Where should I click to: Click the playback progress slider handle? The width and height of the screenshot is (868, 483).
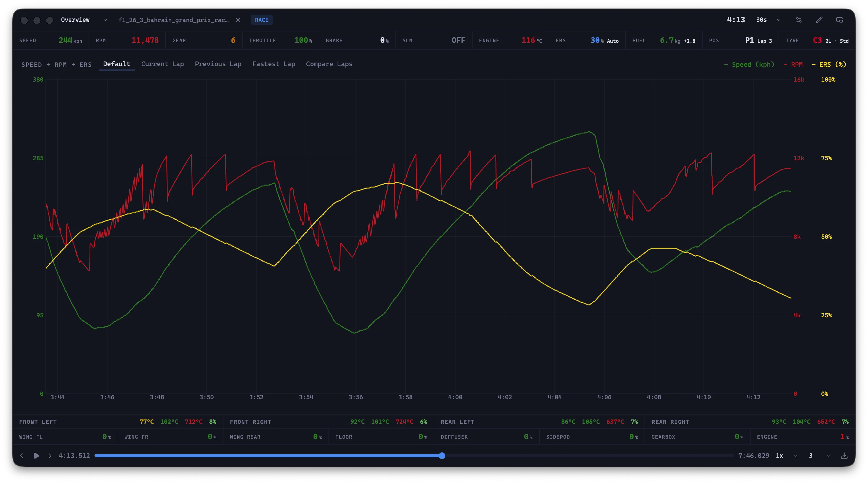(x=442, y=456)
